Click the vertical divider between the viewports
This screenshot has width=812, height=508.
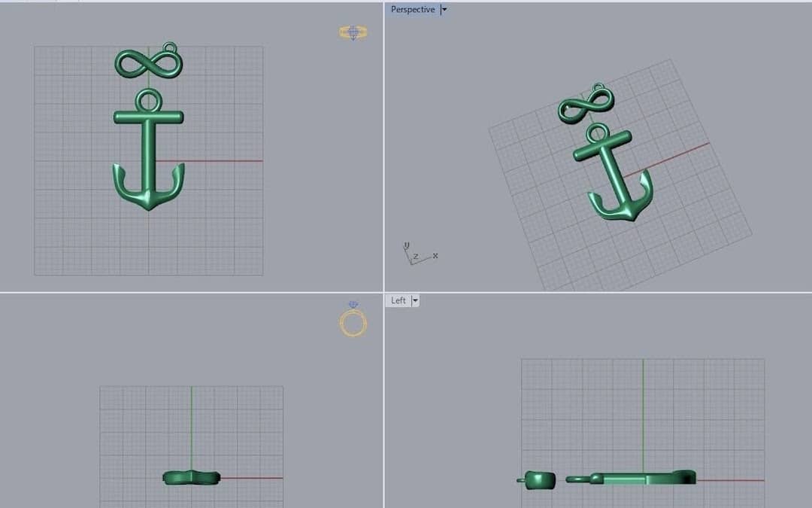[x=383, y=151]
